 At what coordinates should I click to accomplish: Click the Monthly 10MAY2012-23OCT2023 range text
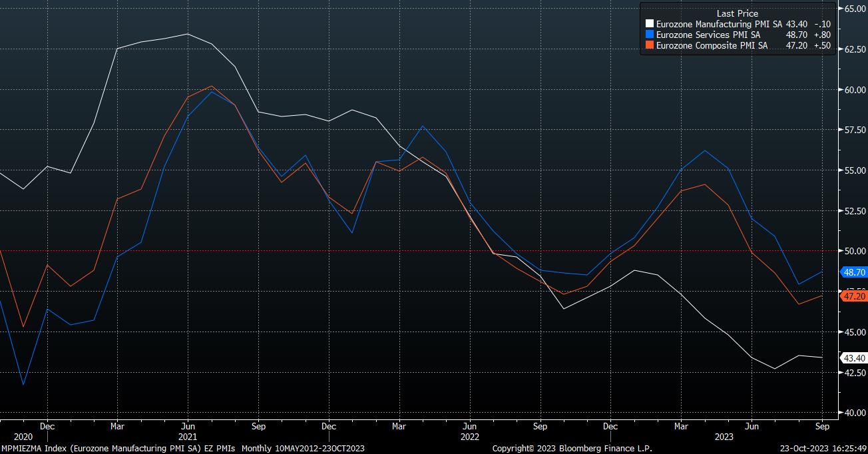coord(303,448)
